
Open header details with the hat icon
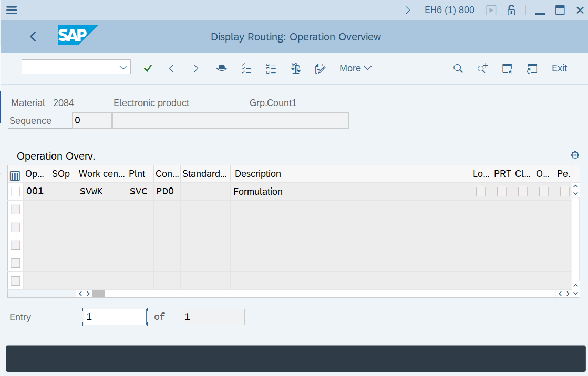[x=221, y=68]
